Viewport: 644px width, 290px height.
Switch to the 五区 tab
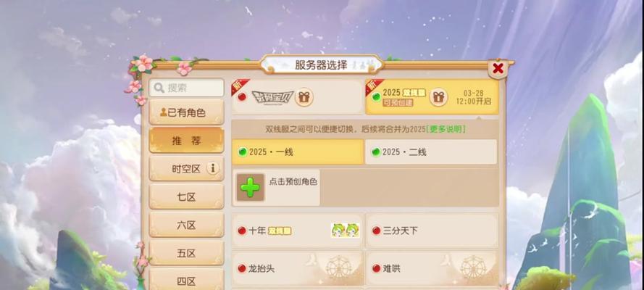coord(186,253)
